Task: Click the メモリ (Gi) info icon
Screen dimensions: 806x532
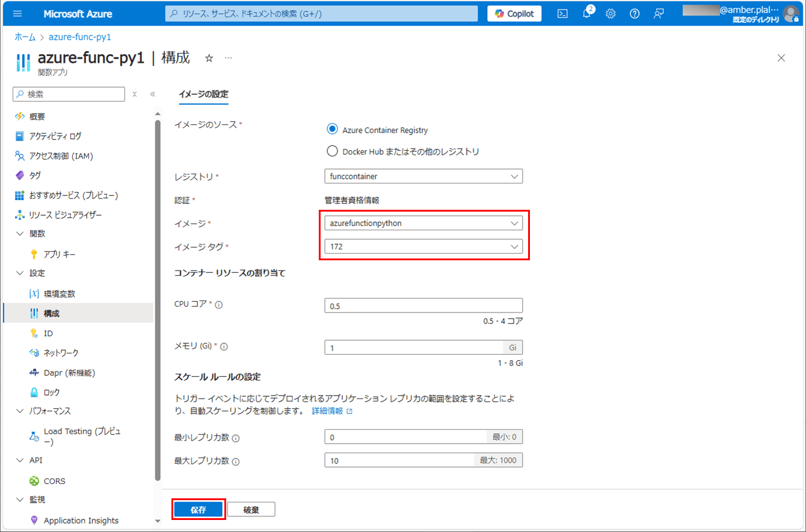Action: coord(224,347)
